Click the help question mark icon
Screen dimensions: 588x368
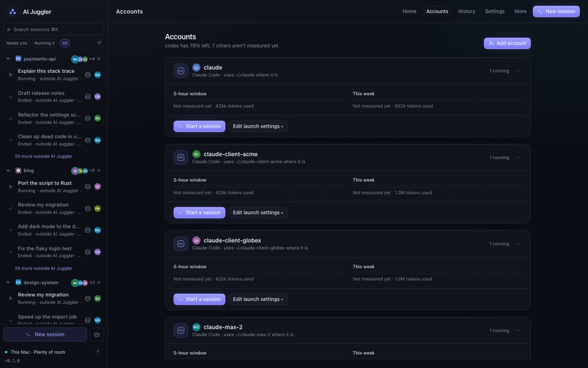98,352
